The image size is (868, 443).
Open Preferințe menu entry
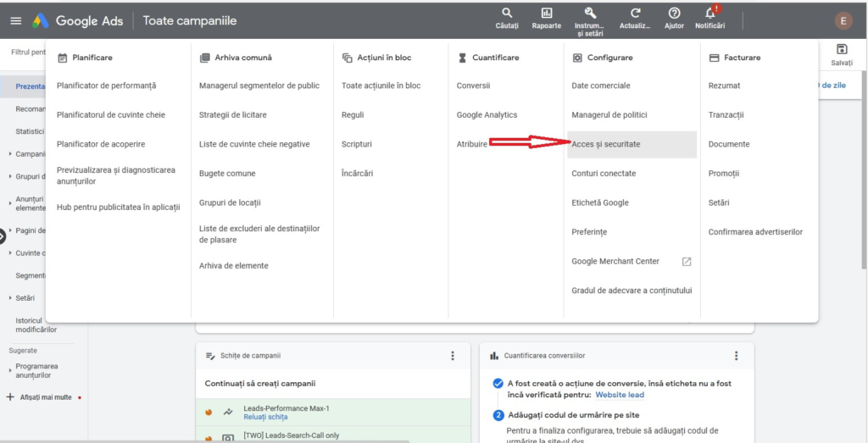(x=589, y=232)
